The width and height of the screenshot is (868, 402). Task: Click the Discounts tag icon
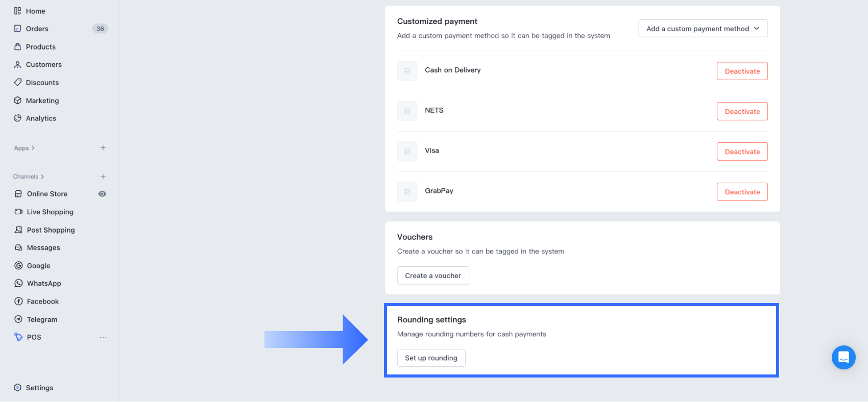[x=18, y=82]
